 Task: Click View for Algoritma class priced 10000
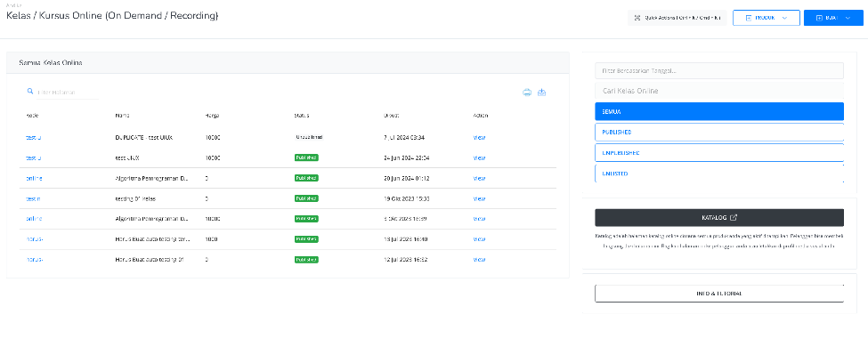coord(479,219)
